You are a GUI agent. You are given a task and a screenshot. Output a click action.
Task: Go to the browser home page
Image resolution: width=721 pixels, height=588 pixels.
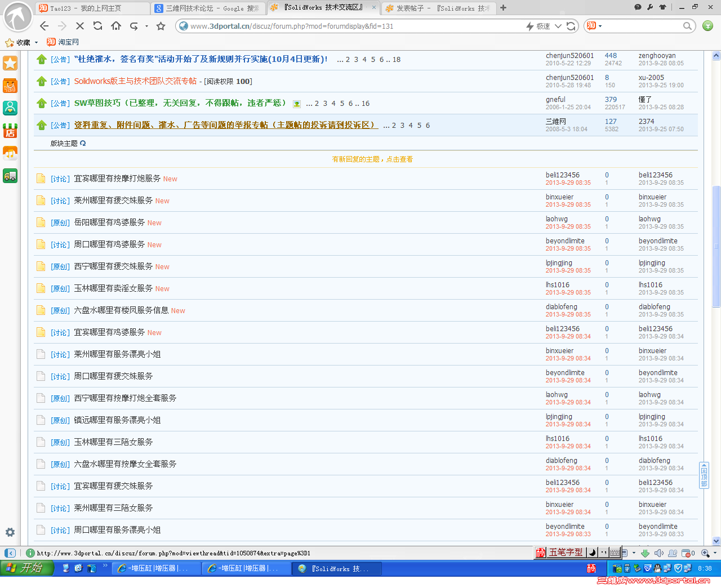116,26
